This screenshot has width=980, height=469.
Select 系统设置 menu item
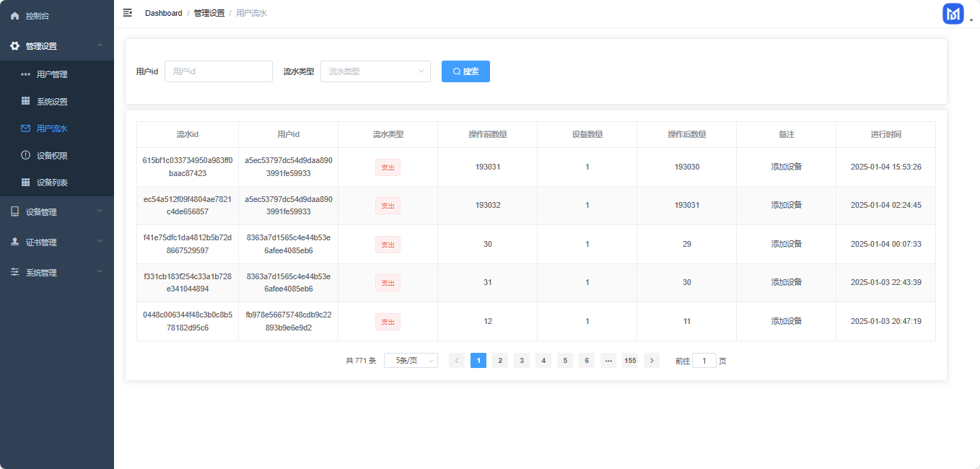pos(57,102)
